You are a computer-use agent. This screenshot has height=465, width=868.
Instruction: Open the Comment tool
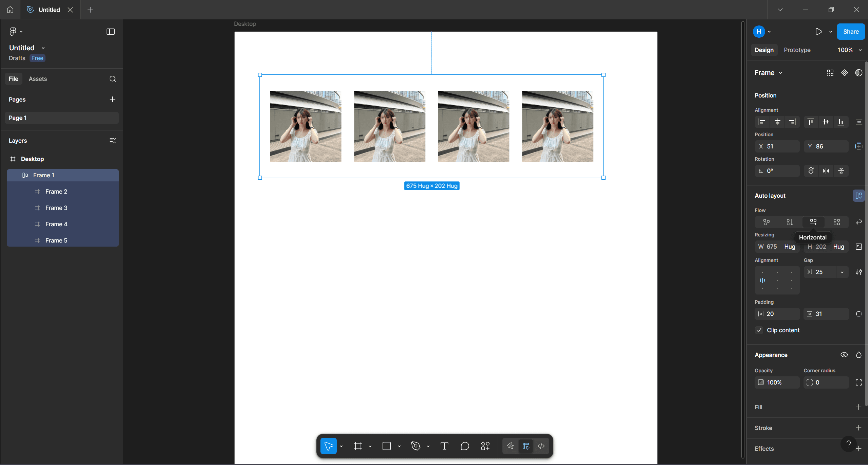465,446
